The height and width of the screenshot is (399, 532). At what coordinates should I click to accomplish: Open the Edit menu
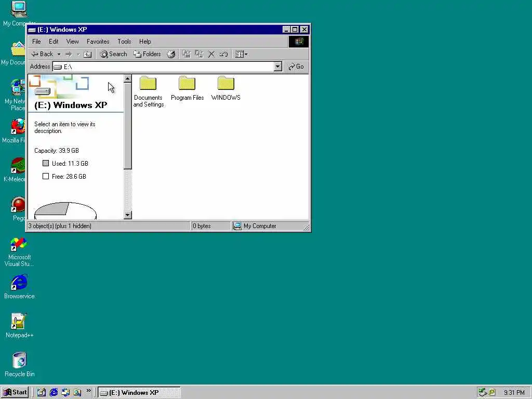pos(54,42)
